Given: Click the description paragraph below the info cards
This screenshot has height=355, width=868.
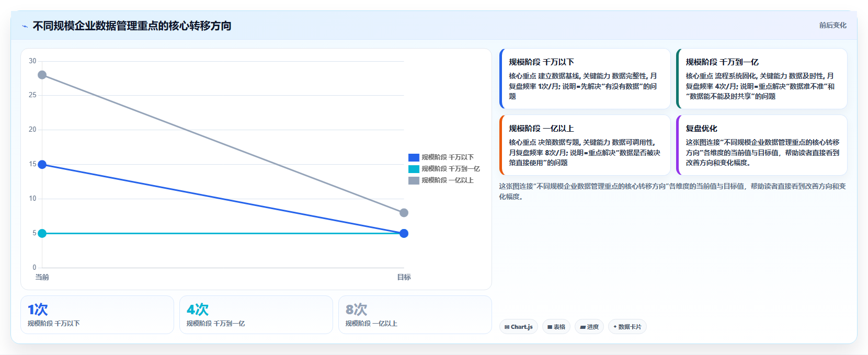Looking at the screenshot, I should 672,191.
